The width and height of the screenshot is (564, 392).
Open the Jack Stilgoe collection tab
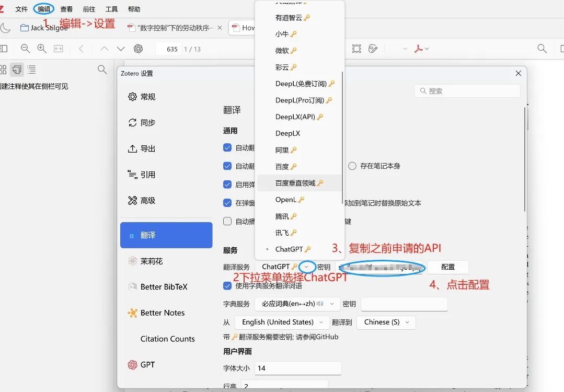[x=44, y=28]
